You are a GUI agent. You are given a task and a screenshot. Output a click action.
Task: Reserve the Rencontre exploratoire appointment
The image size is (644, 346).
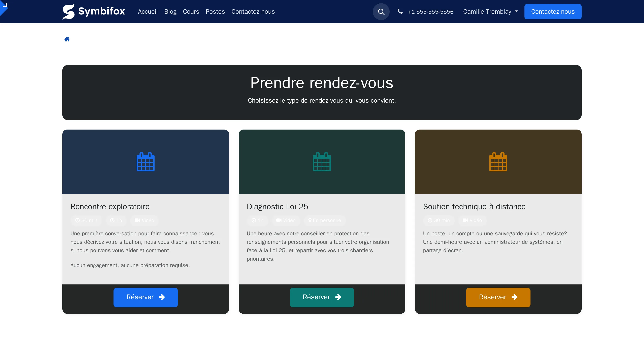[x=146, y=297]
